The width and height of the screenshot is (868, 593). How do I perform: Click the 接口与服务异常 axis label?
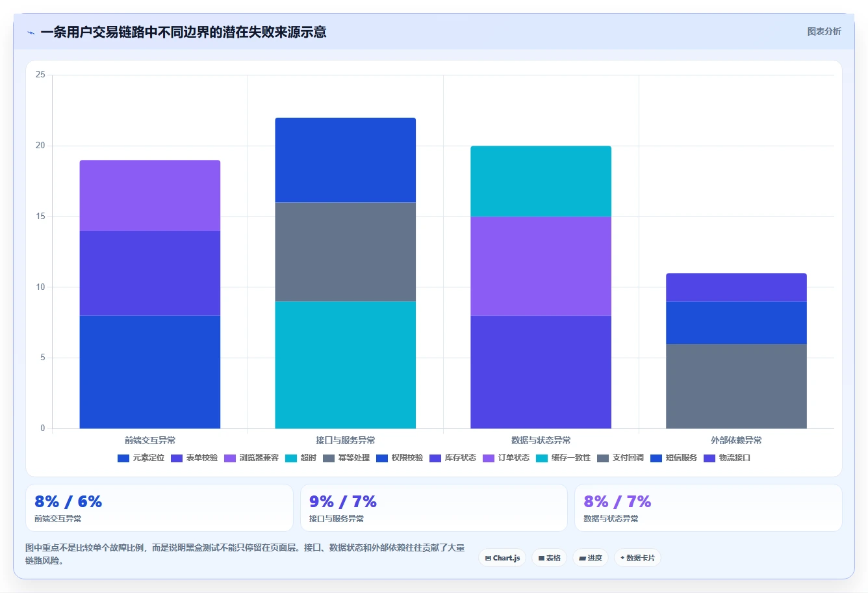tap(346, 440)
